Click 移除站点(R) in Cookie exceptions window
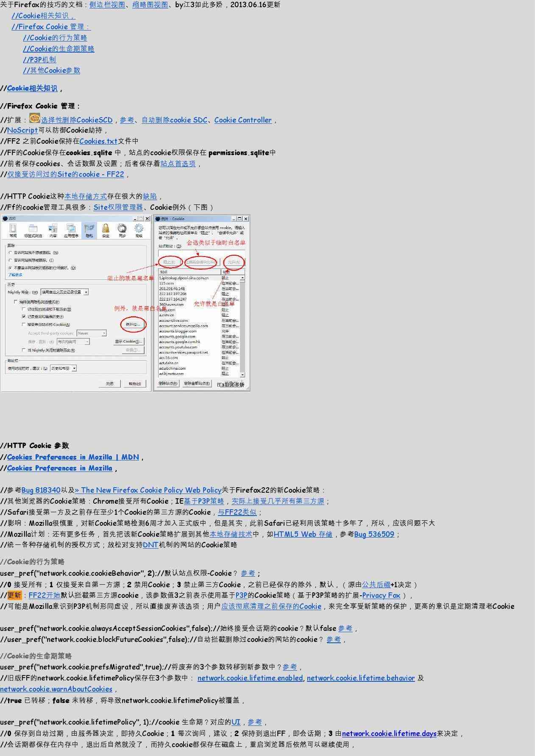The width and height of the screenshot is (535, 756). [168, 383]
